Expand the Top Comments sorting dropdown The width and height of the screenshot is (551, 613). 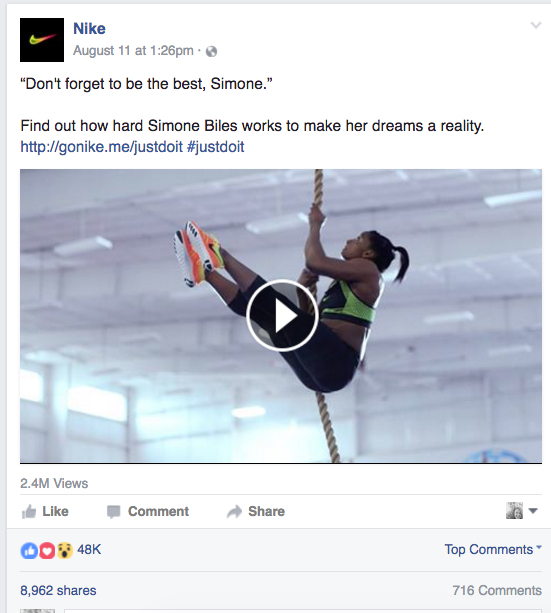pos(493,549)
